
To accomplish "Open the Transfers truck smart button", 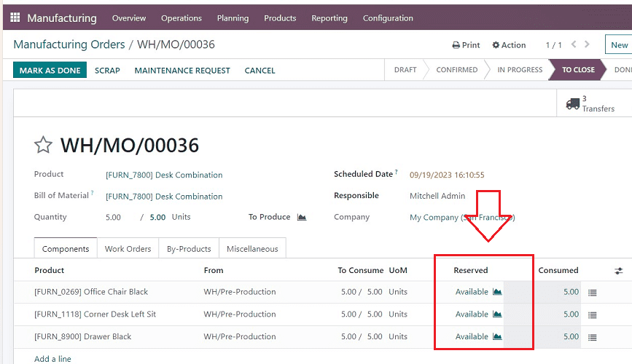I will point(593,103).
